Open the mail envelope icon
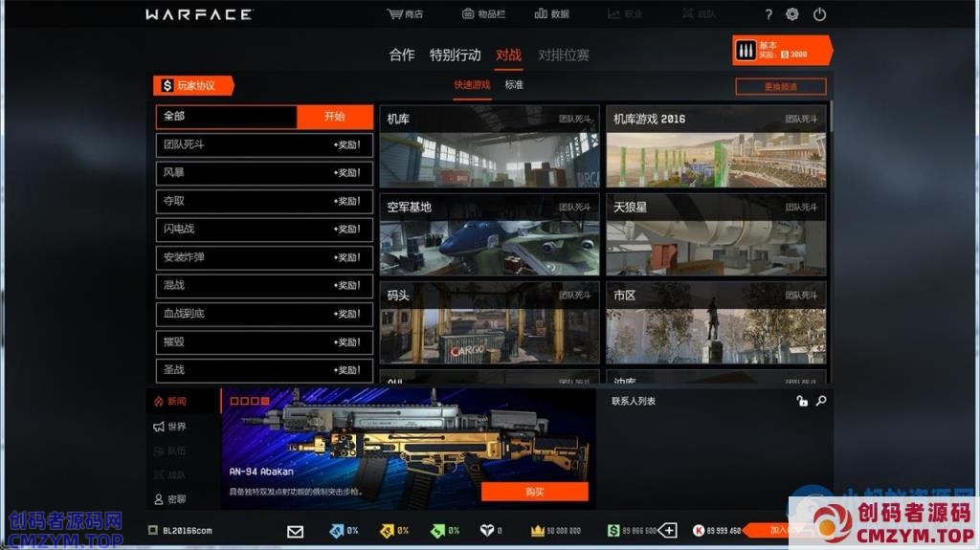980x550 pixels. (x=295, y=531)
